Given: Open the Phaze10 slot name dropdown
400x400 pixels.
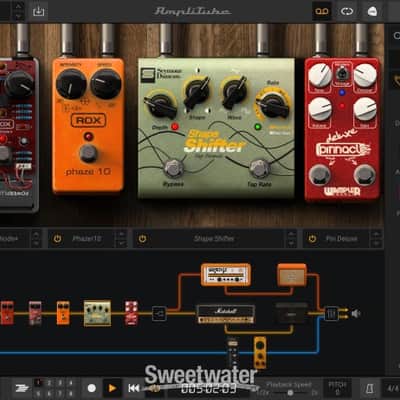Looking at the screenshot, I should [x=87, y=239].
